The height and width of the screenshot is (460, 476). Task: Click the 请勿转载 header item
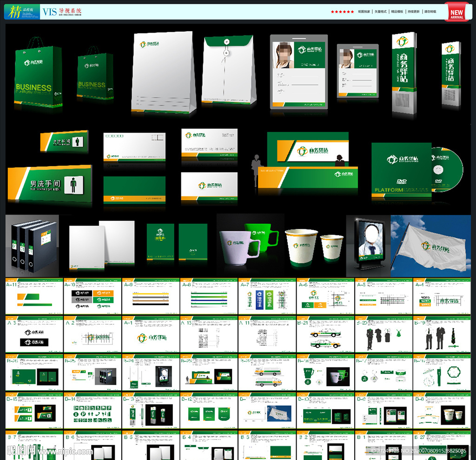(430, 12)
